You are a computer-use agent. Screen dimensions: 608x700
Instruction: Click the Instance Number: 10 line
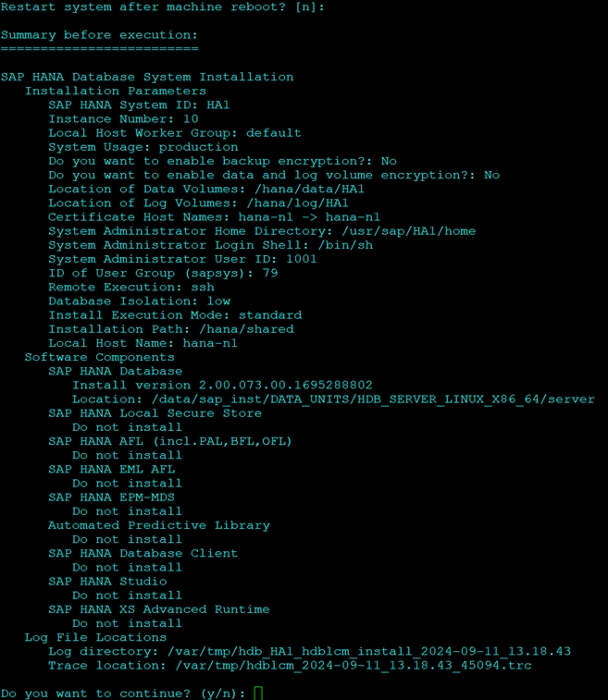point(123,118)
